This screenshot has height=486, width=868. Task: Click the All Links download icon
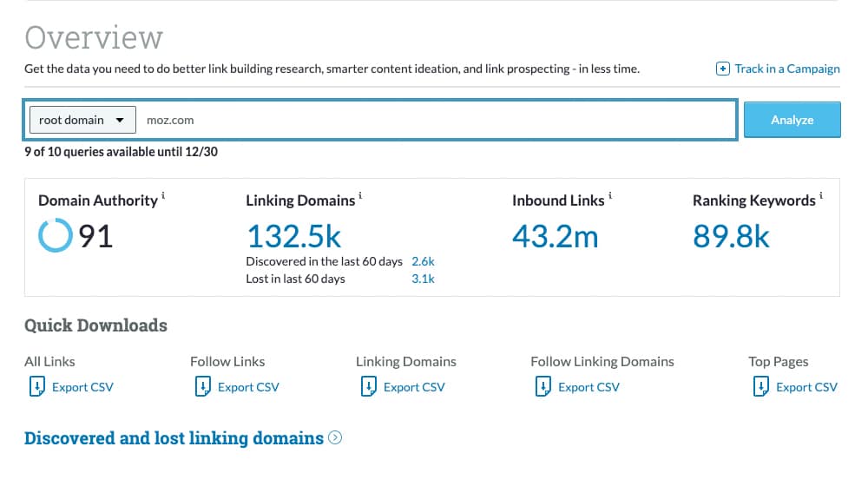(x=37, y=386)
